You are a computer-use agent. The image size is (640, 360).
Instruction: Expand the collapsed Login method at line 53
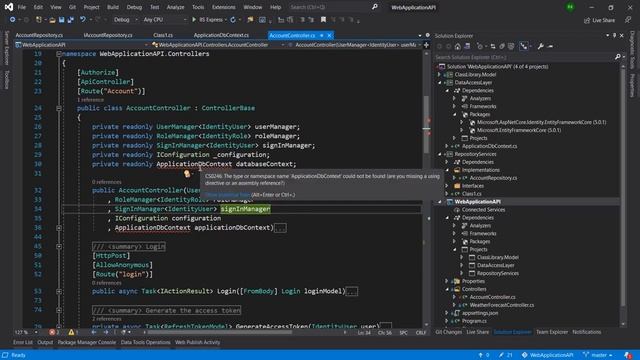[x=59, y=291]
